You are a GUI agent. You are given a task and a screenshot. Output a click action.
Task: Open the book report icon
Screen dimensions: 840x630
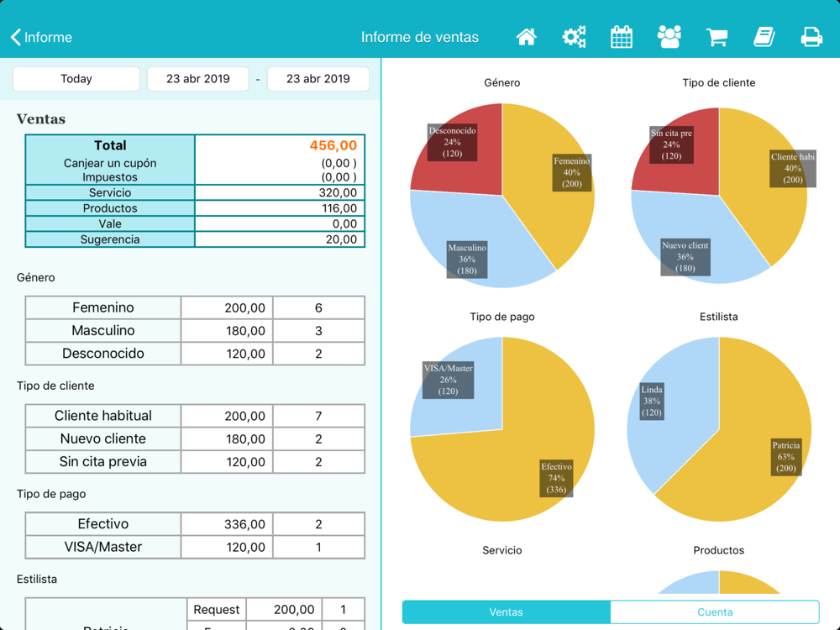[x=764, y=37]
